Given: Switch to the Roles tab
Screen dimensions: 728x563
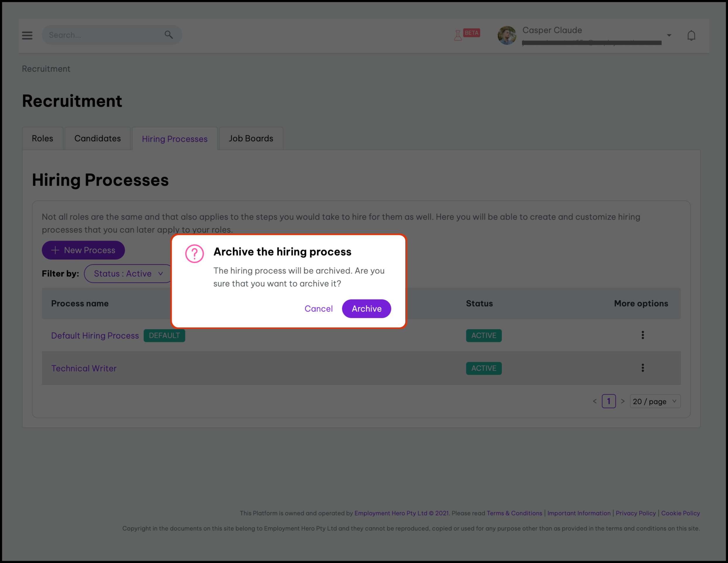Looking at the screenshot, I should pos(42,138).
